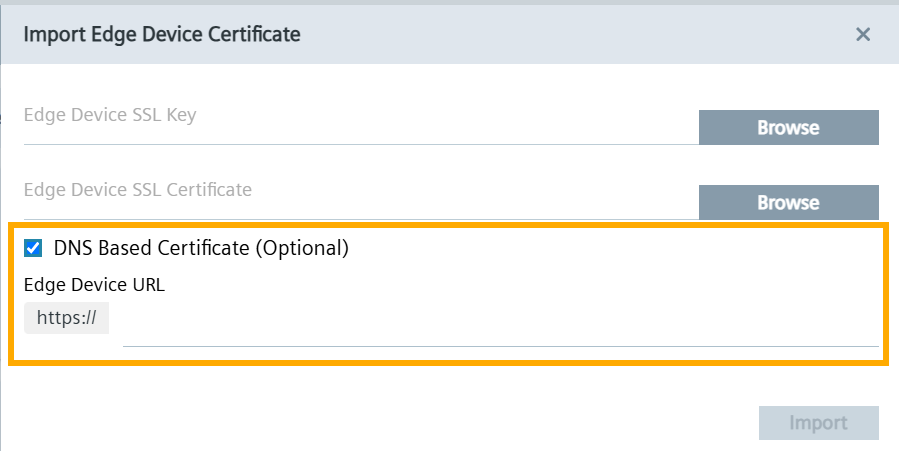Screen dimensions: 899x451
Task: Uncheck the DNS Based Certificate checkbox
Action: pyautogui.click(x=33, y=248)
